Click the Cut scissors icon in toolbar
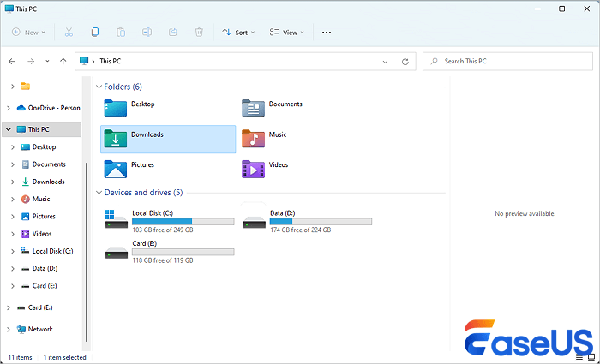The height and width of the screenshot is (364, 600). (x=69, y=33)
